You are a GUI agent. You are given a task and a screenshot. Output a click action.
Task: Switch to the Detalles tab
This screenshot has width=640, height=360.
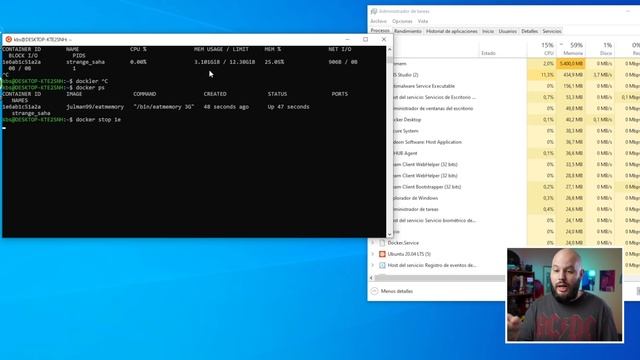click(x=529, y=31)
